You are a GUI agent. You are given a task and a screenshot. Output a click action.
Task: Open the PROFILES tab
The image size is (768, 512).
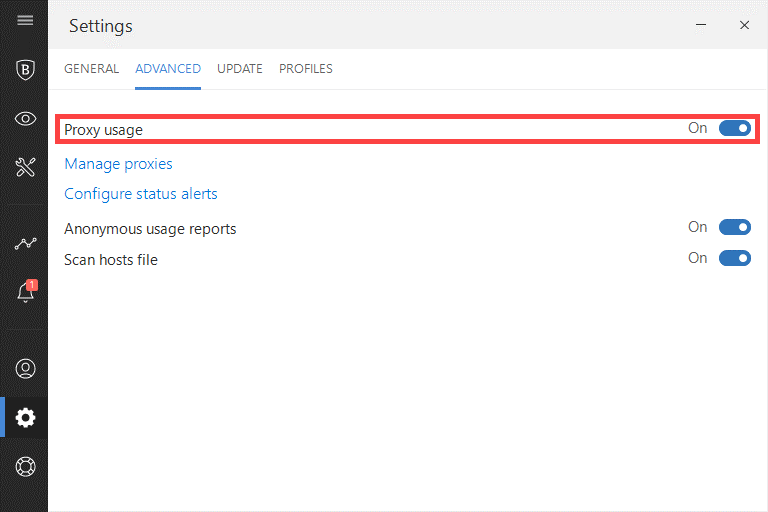coord(306,69)
